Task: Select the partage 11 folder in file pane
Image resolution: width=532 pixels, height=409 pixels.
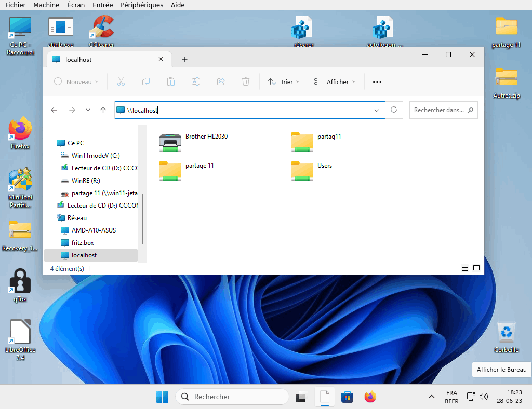Action: coord(187,171)
